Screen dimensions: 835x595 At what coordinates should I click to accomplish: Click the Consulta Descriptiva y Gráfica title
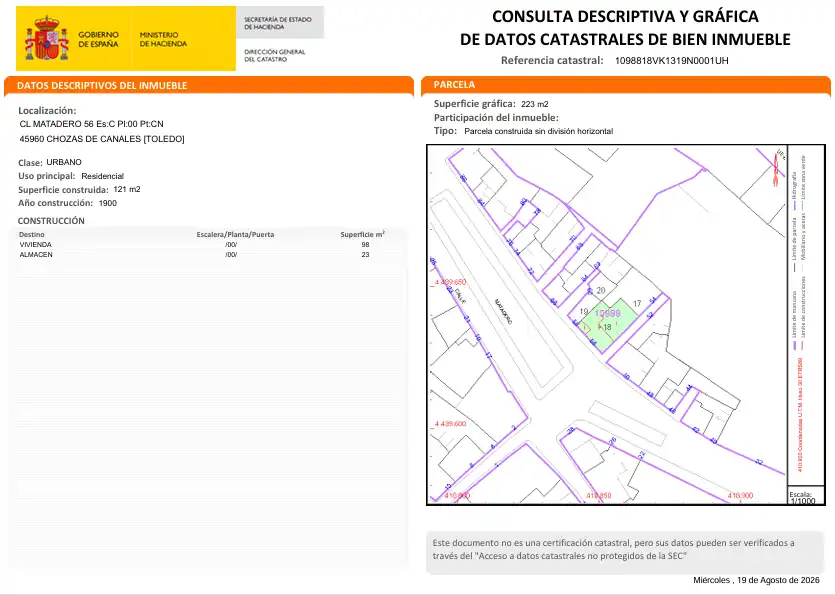pos(625,28)
